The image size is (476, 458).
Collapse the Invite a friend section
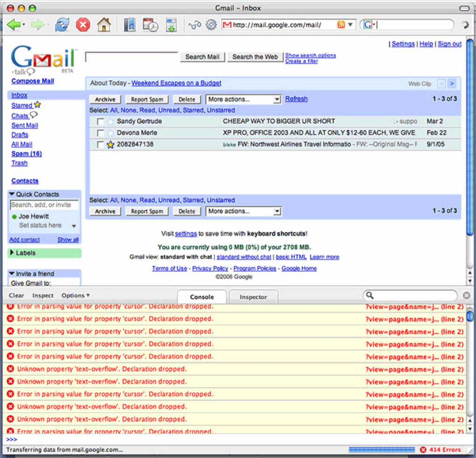pyautogui.click(x=12, y=274)
